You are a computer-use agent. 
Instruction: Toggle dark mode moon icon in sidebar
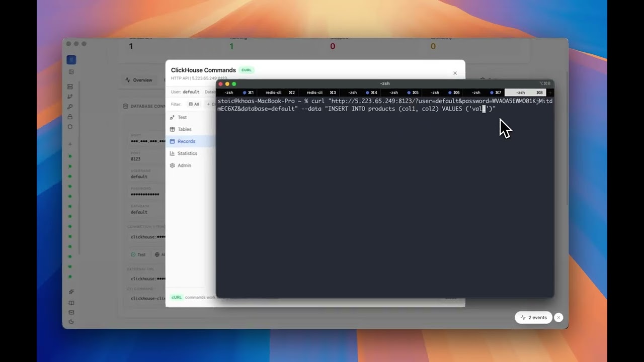point(71,322)
